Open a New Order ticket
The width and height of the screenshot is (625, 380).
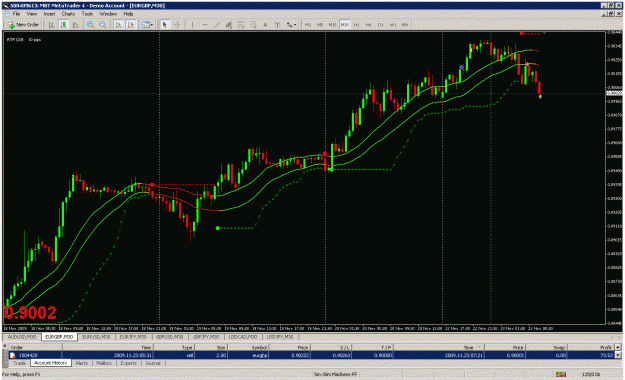tap(24, 25)
